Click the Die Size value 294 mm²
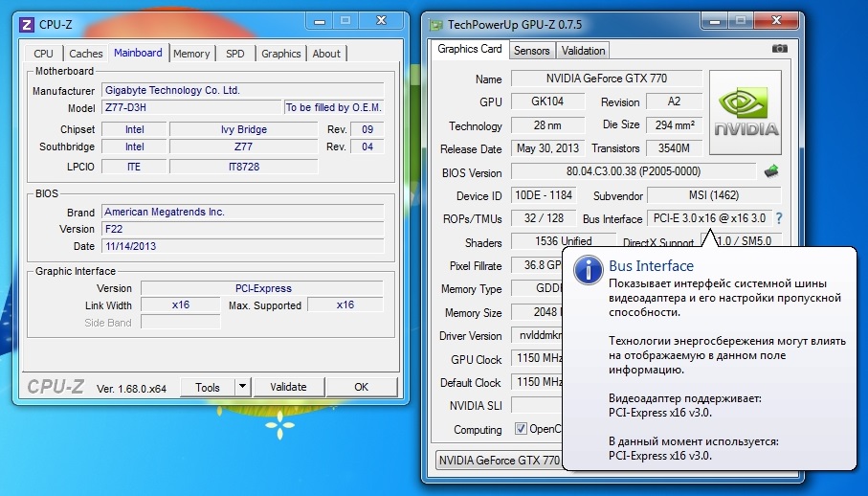The image size is (868, 496). (x=674, y=124)
